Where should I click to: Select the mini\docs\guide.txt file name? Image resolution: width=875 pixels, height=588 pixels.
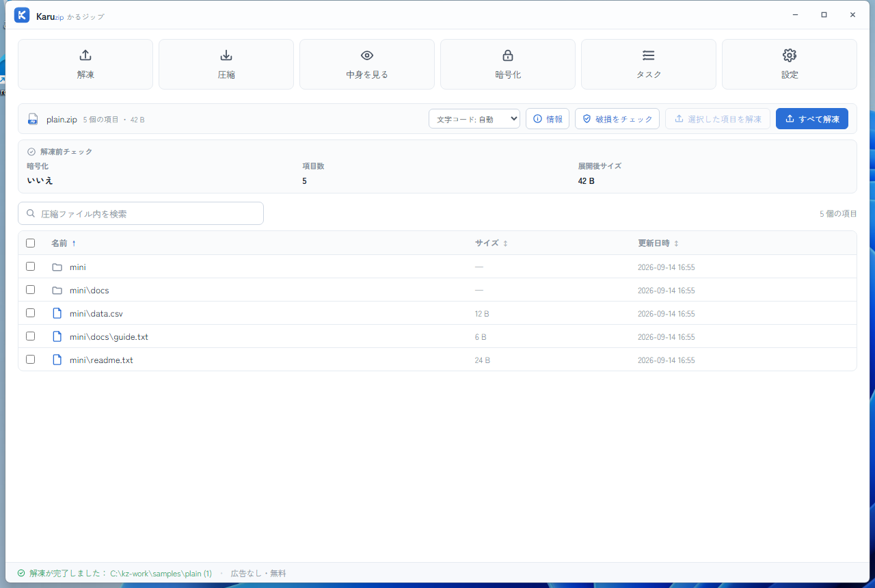109,337
